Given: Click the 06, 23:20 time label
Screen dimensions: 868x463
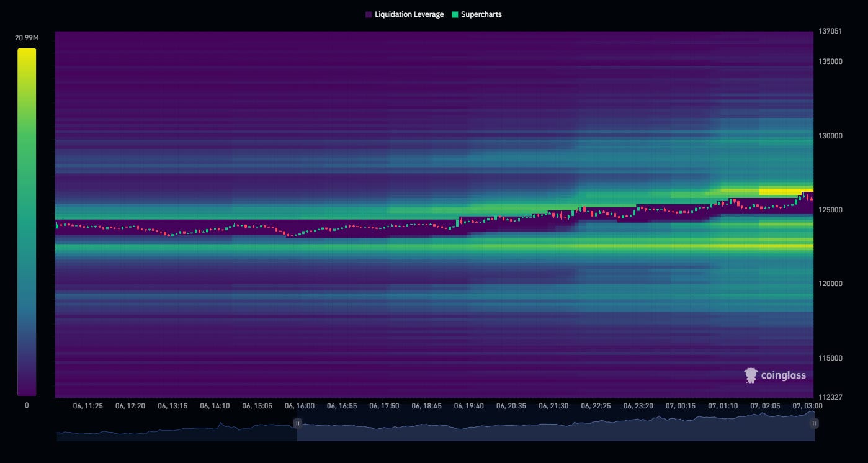Looking at the screenshot, I should (638, 406).
